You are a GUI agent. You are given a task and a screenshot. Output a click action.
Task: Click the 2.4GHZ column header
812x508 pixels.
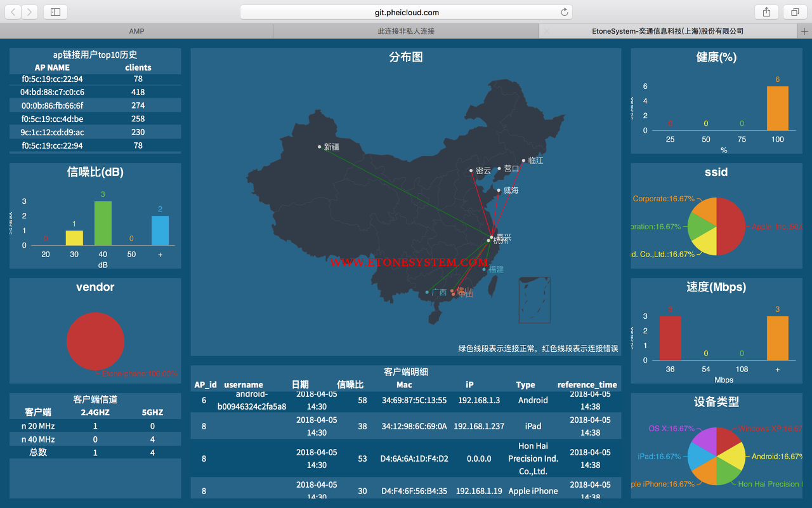coord(95,412)
